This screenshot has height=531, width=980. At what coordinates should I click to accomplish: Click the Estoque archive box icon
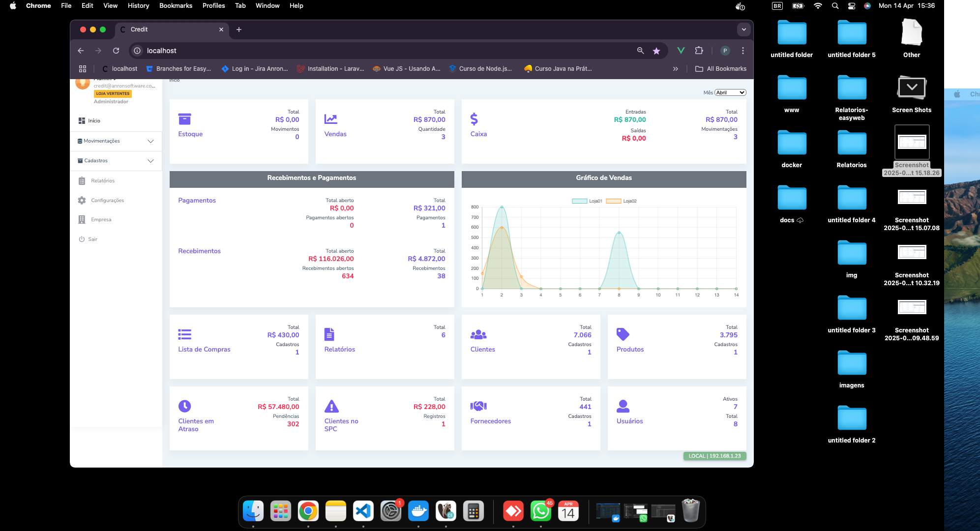[x=184, y=119]
